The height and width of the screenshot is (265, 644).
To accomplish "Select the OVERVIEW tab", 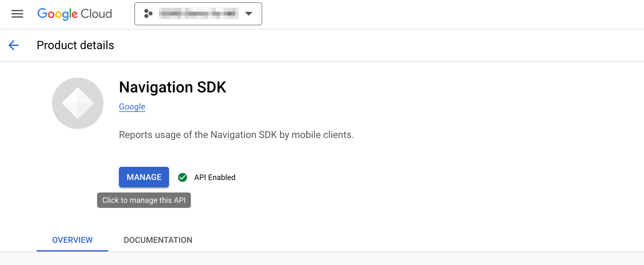I will pos(72,240).
